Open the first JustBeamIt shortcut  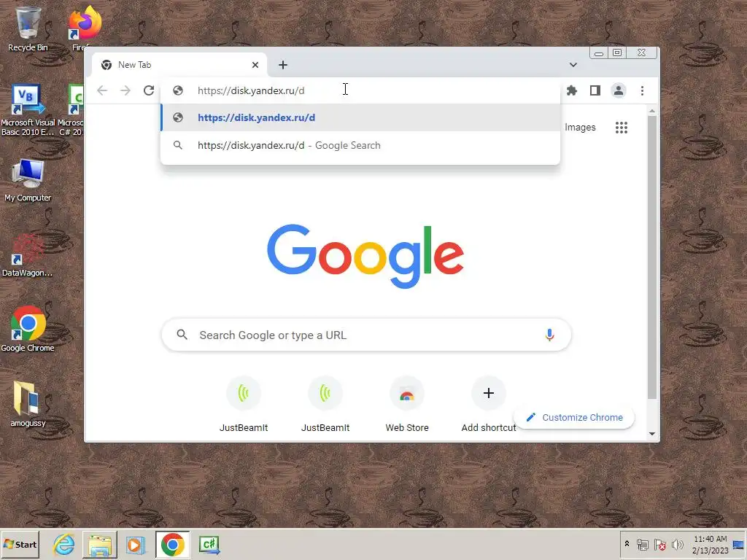[244, 404]
